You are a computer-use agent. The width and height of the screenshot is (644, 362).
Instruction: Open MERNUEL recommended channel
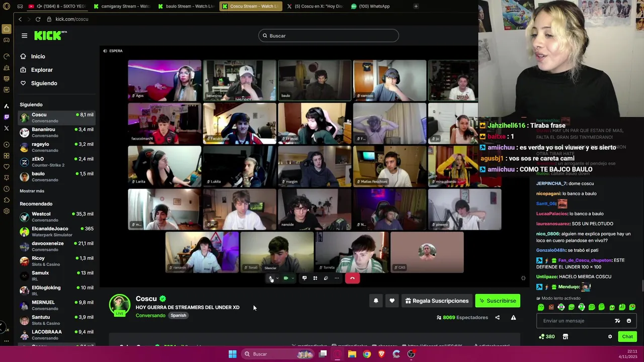[56, 305]
